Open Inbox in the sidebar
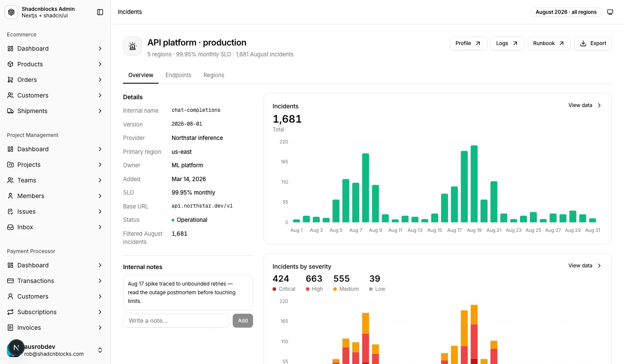The image size is (624, 364). (55, 227)
